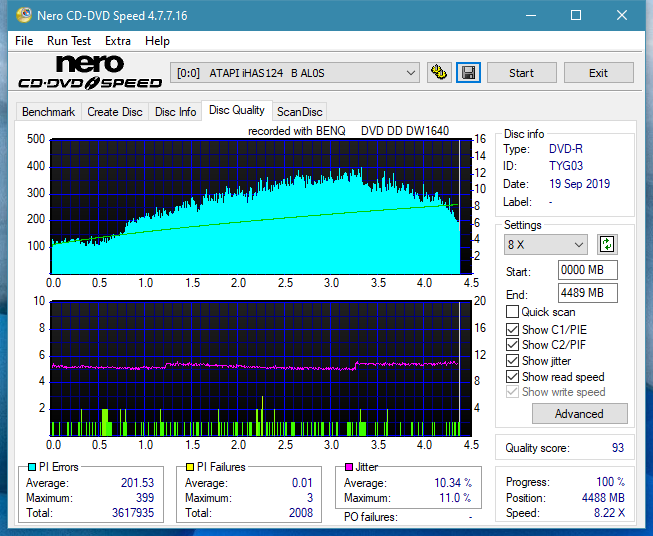Viewport: 653px width, 536px height.
Task: Click Jitter maximum 11.0 %
Action: click(x=456, y=498)
